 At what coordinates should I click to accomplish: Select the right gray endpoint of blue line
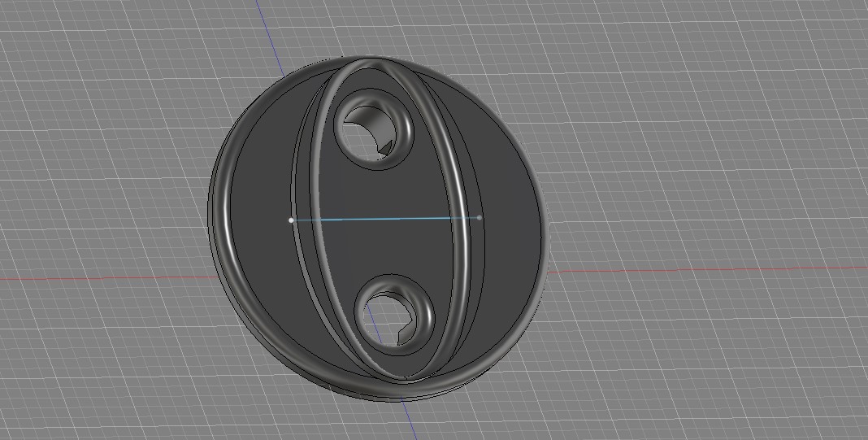click(x=480, y=218)
